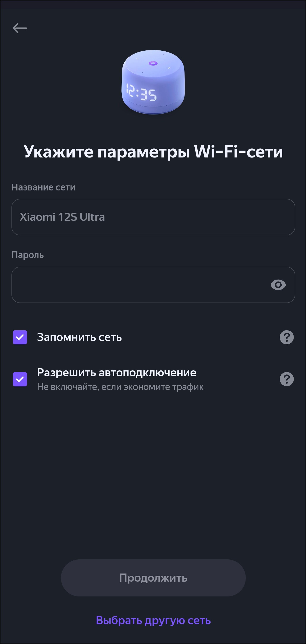Click the "Разрешить автоподключение" label text
The image size is (306, 644).
coord(117,373)
